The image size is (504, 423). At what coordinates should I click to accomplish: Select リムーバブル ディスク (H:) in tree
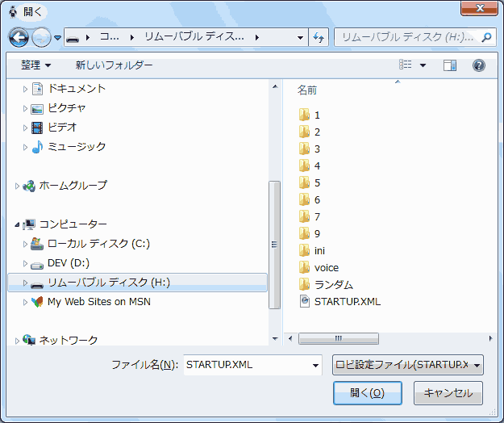(x=137, y=283)
